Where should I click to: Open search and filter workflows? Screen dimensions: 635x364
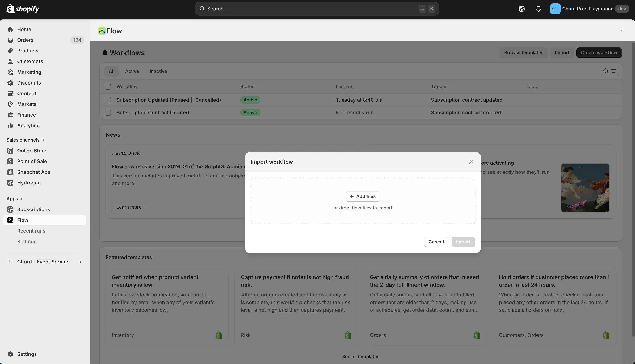click(x=609, y=71)
